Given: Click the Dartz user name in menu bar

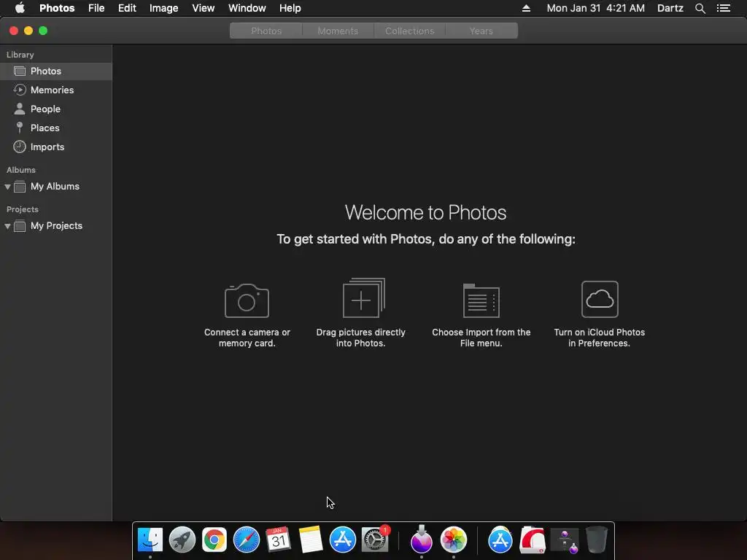Looking at the screenshot, I should (670, 8).
